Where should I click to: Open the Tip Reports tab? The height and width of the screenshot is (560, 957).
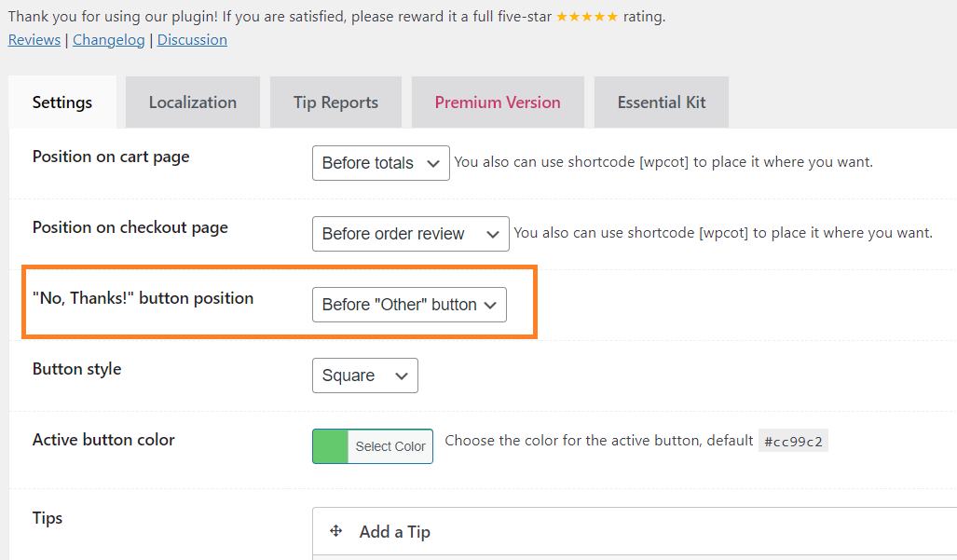335,102
